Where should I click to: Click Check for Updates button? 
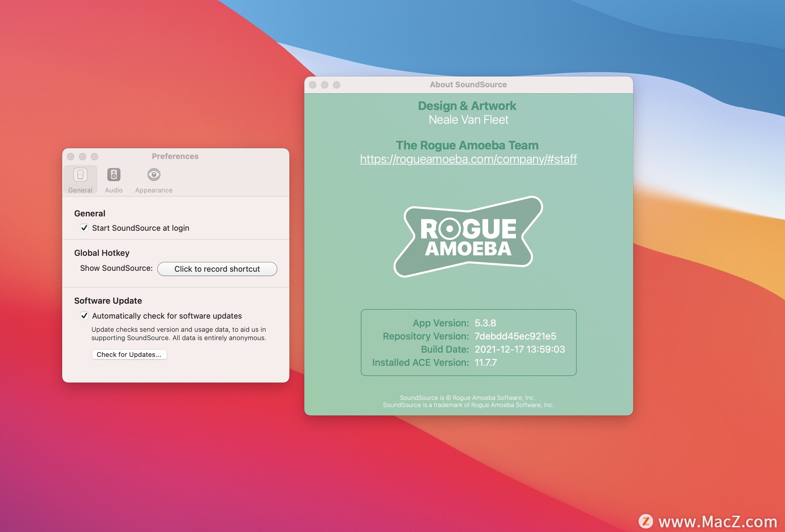click(x=129, y=354)
